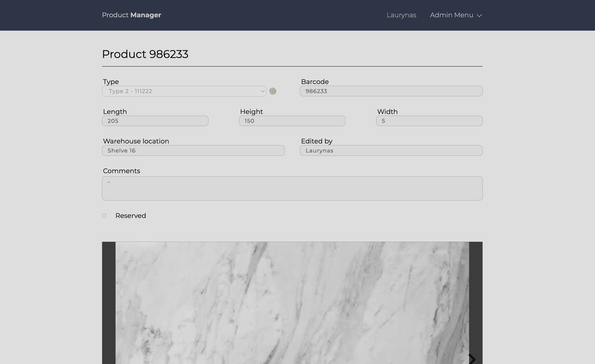
Task: Go to next image with right chevron
Action: tap(472, 359)
